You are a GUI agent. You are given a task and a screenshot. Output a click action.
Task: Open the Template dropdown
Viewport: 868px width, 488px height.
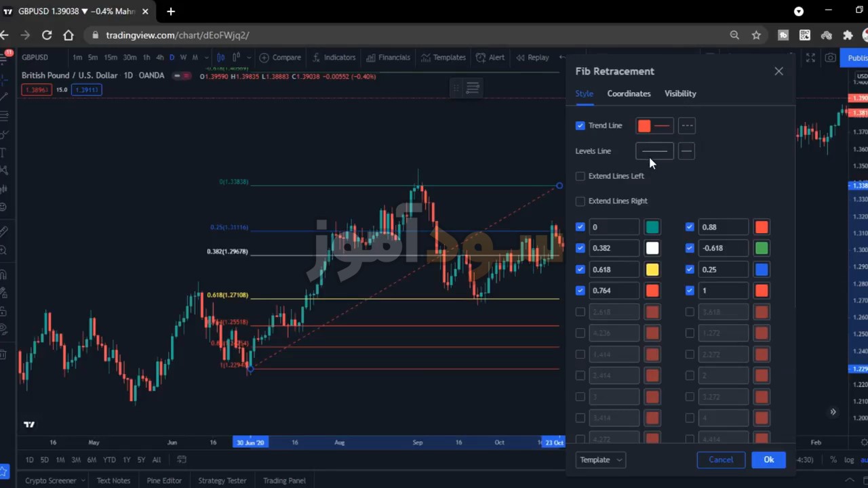coord(601,460)
